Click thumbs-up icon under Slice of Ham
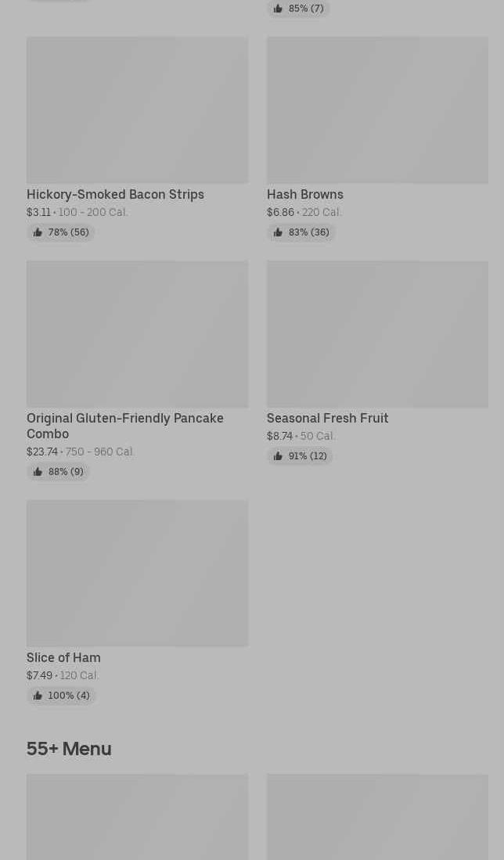 [38, 696]
